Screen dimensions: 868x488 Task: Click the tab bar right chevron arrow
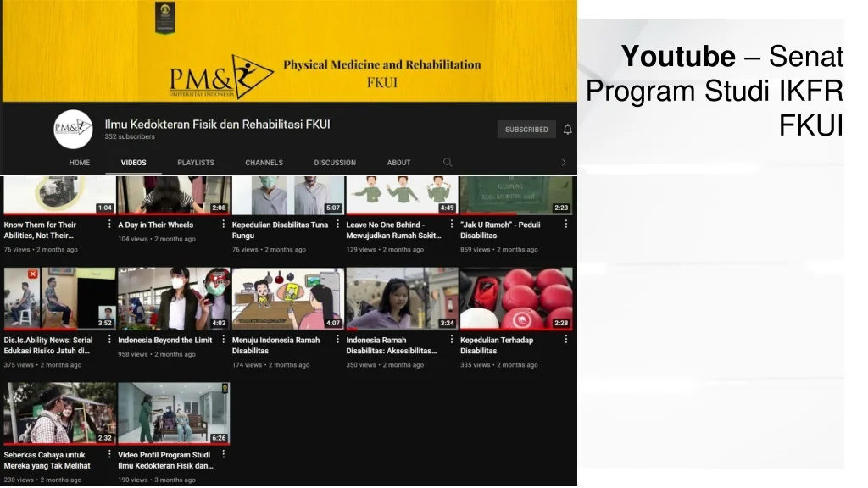(x=564, y=163)
